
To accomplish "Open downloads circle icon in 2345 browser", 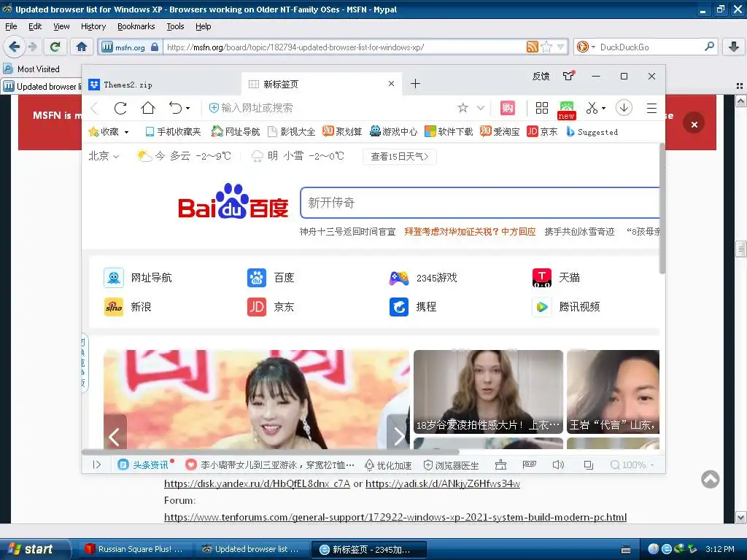I will (624, 108).
